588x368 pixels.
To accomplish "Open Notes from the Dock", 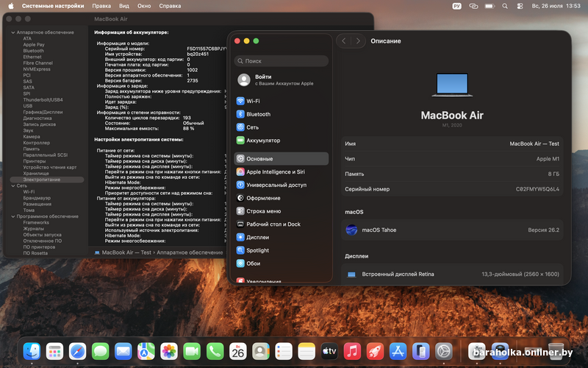I will 306,352.
